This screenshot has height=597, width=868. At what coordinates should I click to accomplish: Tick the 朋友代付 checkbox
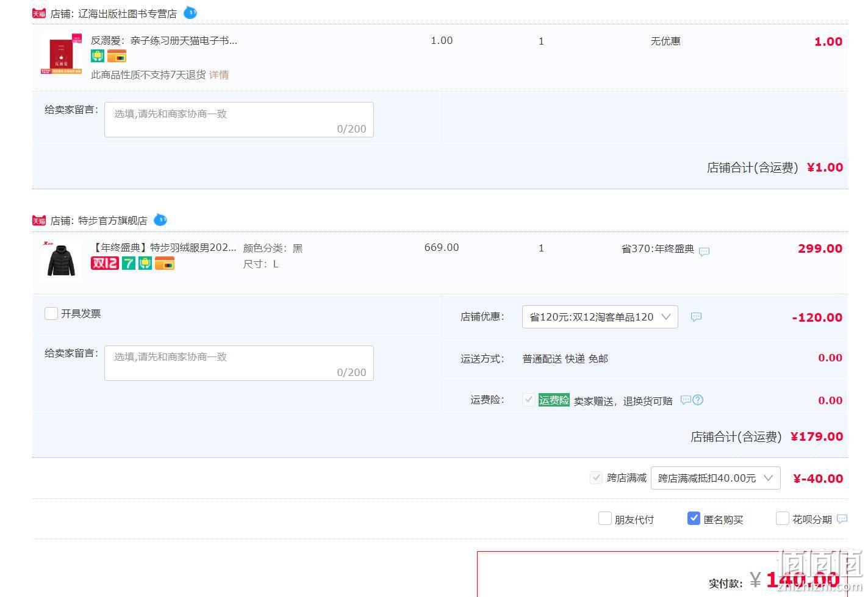(x=605, y=518)
